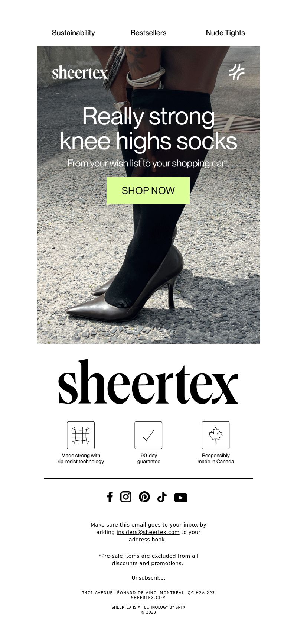Open the Bestsellers menu link
The image size is (297, 644).
click(x=148, y=33)
